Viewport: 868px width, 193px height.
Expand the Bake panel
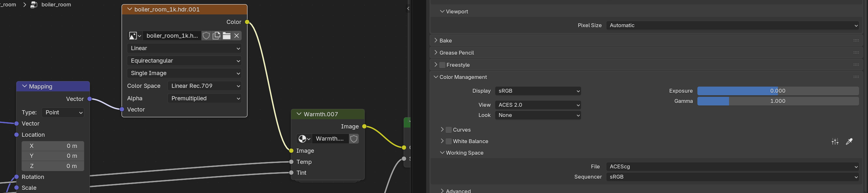pos(436,40)
